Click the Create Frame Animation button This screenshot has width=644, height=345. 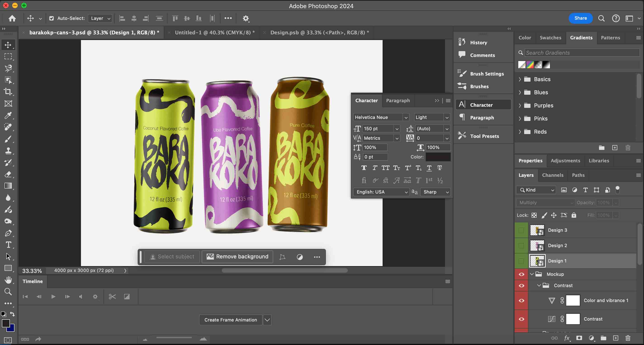(x=230, y=320)
